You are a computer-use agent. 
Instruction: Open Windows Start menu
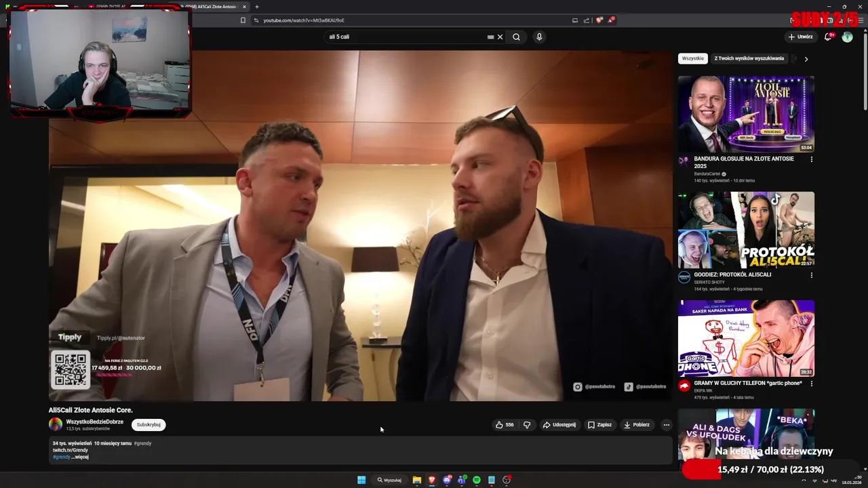(x=361, y=480)
